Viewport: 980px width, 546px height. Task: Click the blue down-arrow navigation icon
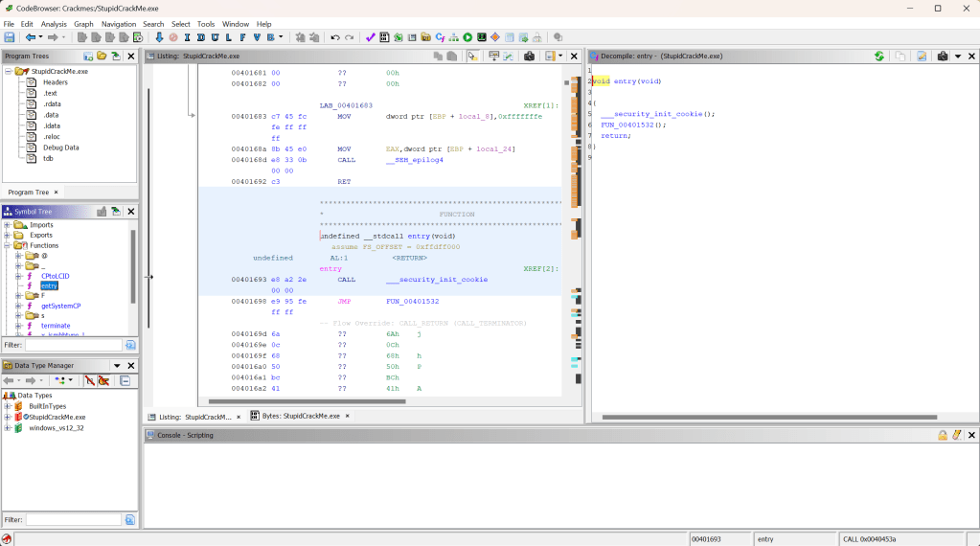[x=159, y=37]
